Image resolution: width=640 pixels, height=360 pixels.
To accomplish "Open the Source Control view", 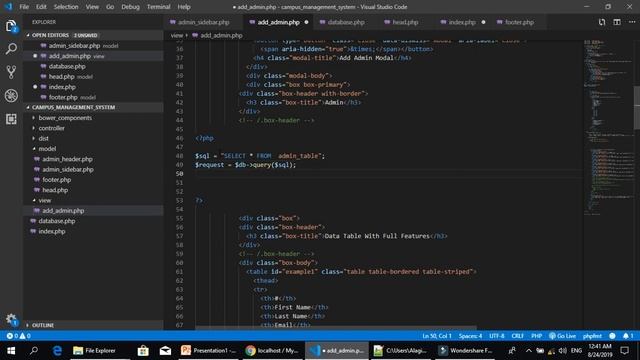I will click(11, 72).
